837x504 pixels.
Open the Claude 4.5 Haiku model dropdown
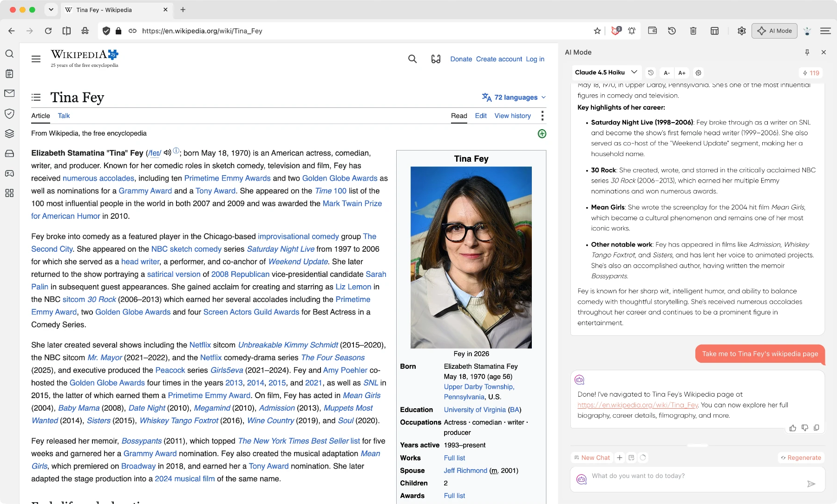coord(606,72)
